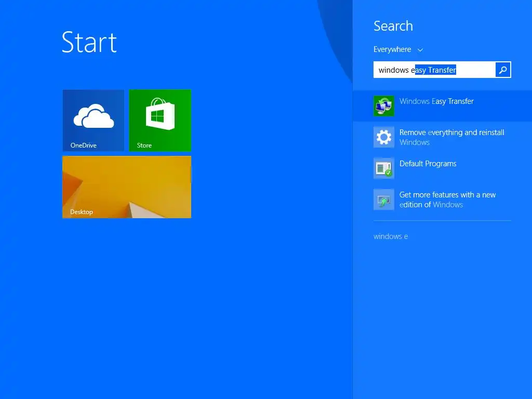
Task: Select Default Programs result text
Action: [428, 164]
